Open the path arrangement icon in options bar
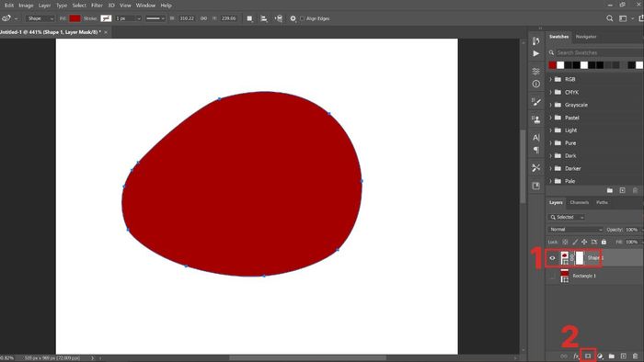This screenshot has width=644, height=362. click(x=279, y=18)
